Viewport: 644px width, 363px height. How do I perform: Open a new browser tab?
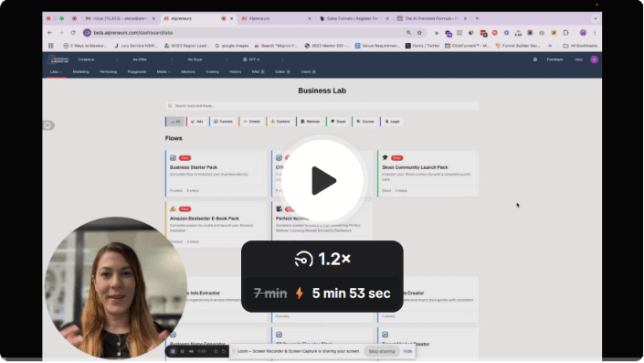[x=477, y=18]
